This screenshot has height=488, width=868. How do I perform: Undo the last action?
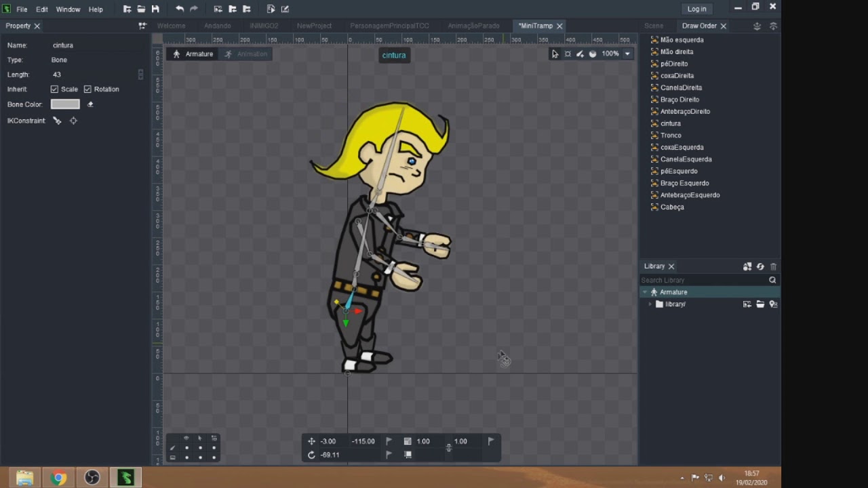click(179, 9)
